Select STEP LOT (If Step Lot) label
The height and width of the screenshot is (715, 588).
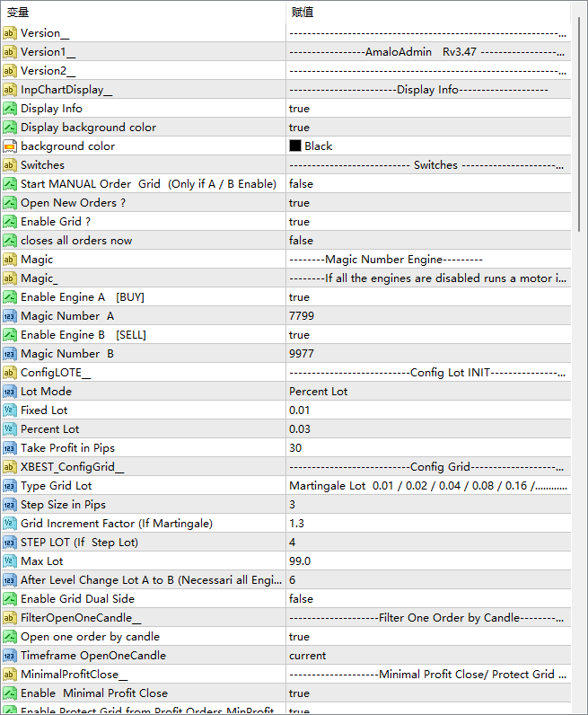pos(79,543)
